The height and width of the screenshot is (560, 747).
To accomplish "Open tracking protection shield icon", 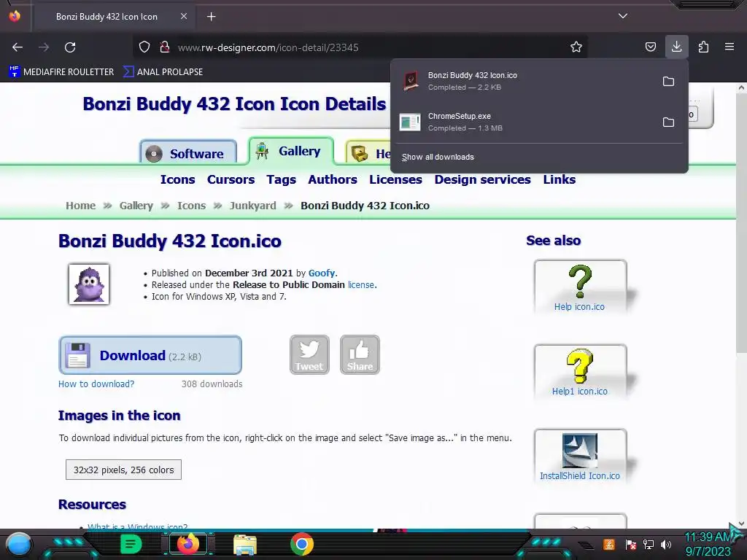I will click(x=144, y=47).
